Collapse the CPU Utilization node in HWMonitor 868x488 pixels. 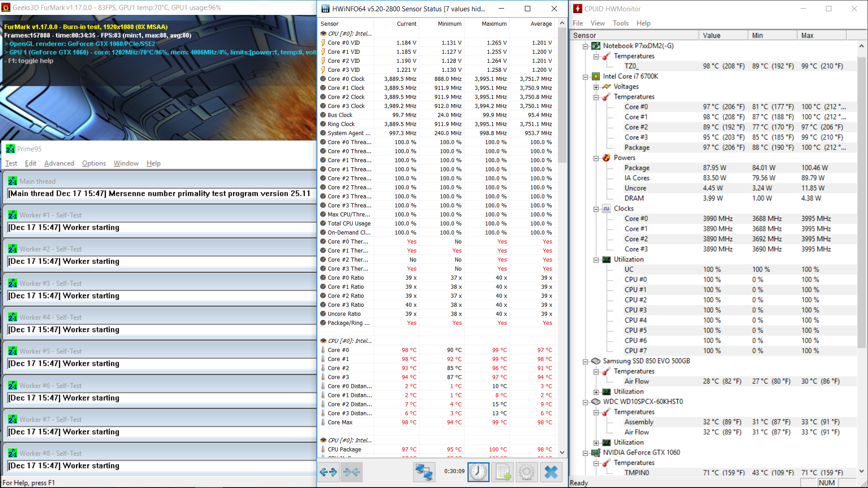coord(596,260)
